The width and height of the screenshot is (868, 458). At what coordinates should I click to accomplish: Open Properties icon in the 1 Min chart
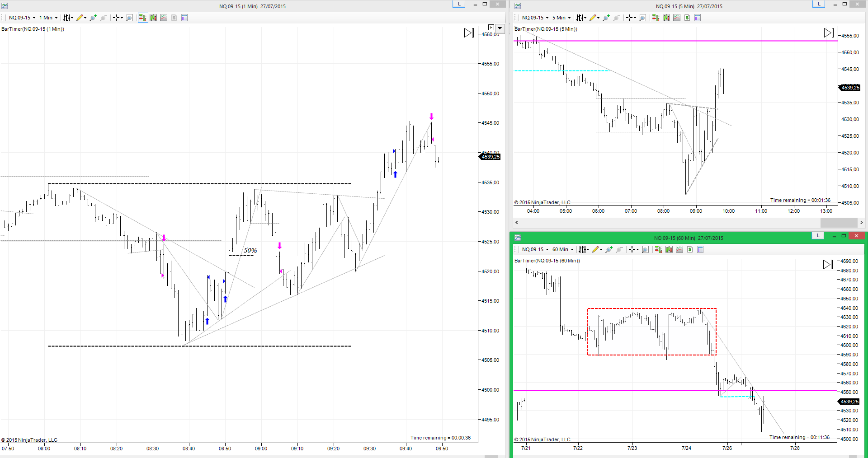coord(184,18)
